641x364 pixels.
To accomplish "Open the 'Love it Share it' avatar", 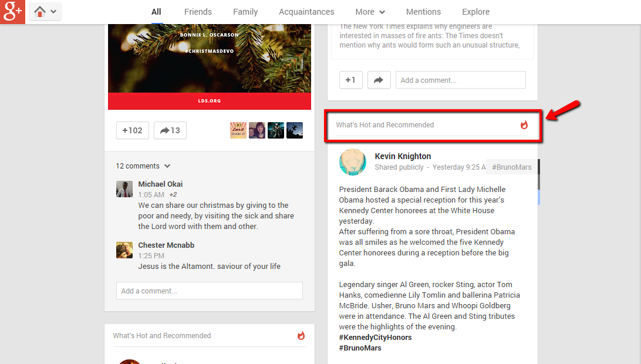I will (x=238, y=130).
